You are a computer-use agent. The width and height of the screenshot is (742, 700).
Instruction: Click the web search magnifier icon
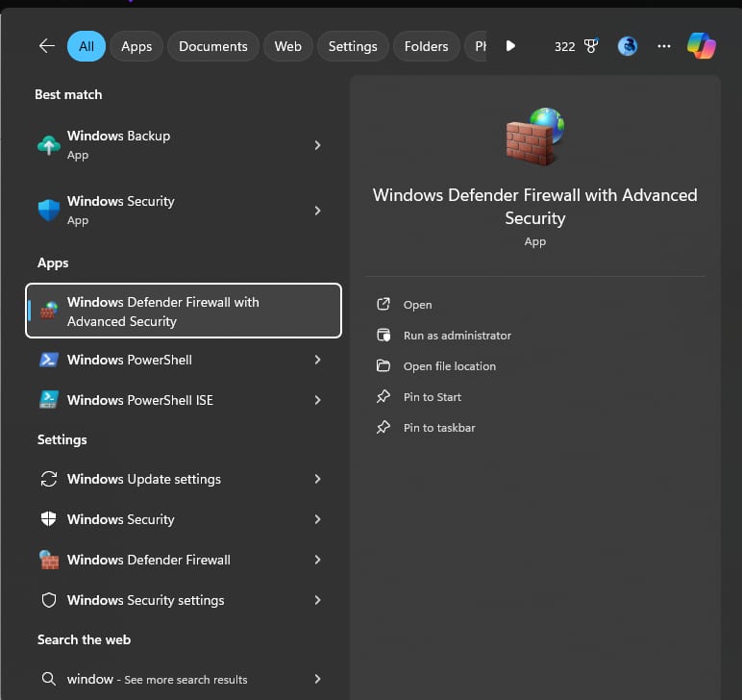tap(49, 679)
